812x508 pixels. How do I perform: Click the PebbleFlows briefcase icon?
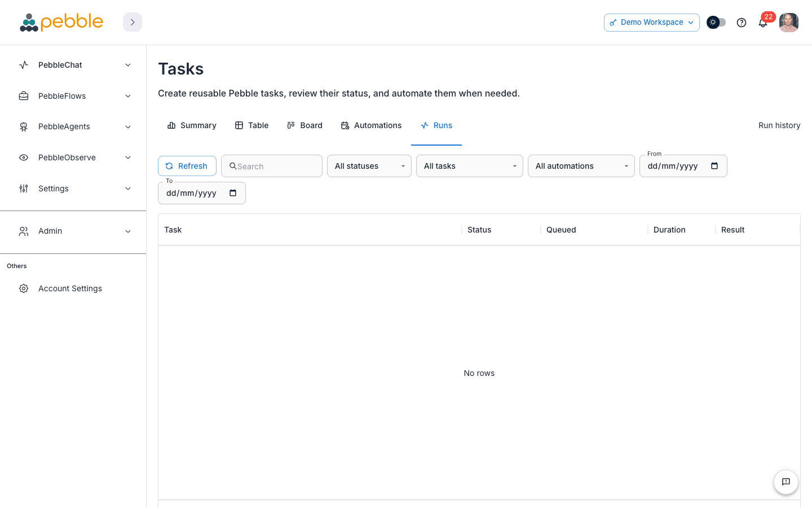(24, 96)
